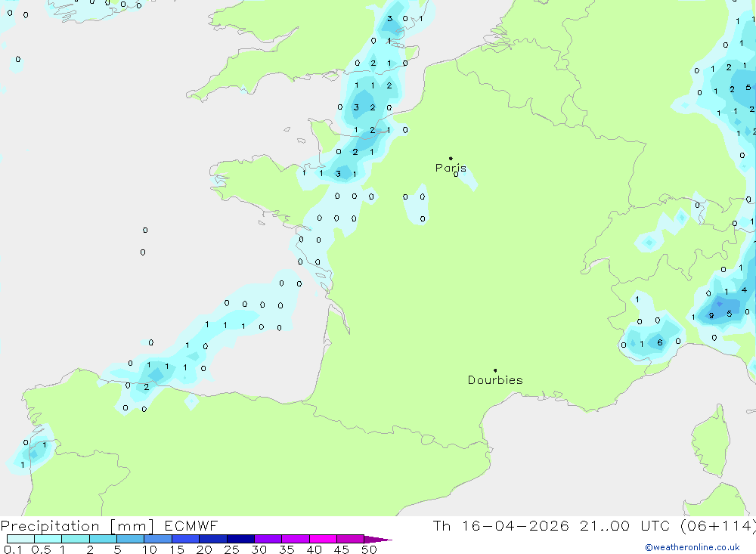Click the '4' precipitation value over northern Italy
This screenshot has height=554, width=756.
click(745, 290)
